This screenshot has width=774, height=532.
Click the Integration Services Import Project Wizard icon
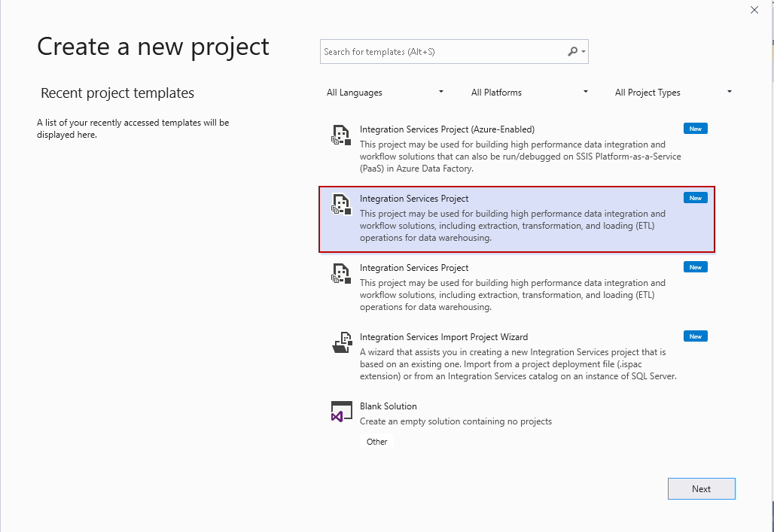342,344
